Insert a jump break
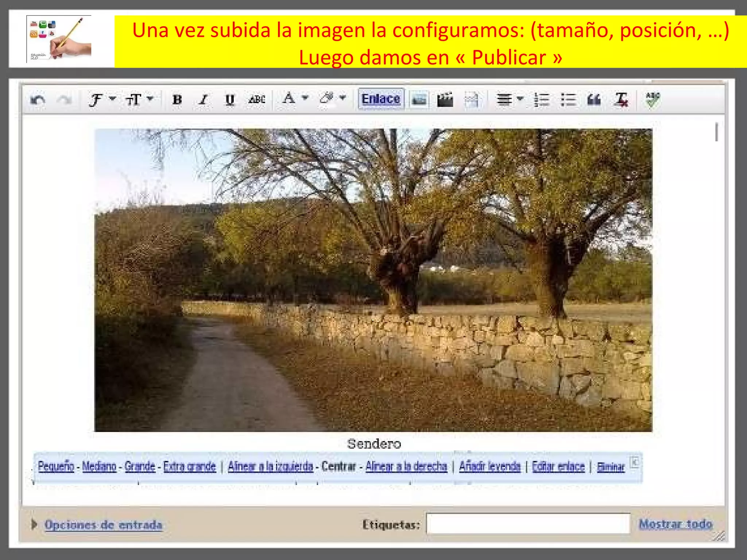Screen dimensions: 747x560 click(x=472, y=100)
